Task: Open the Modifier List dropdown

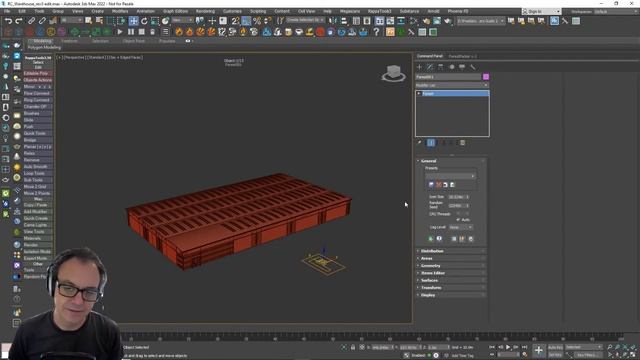Action: [452, 85]
